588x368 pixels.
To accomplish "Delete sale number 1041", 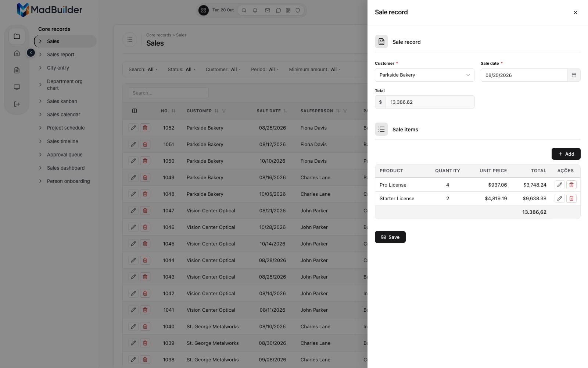I will point(145,310).
